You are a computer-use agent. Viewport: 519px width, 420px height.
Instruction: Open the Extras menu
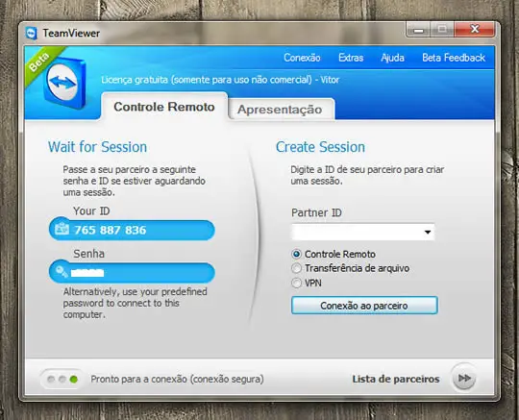[351, 58]
